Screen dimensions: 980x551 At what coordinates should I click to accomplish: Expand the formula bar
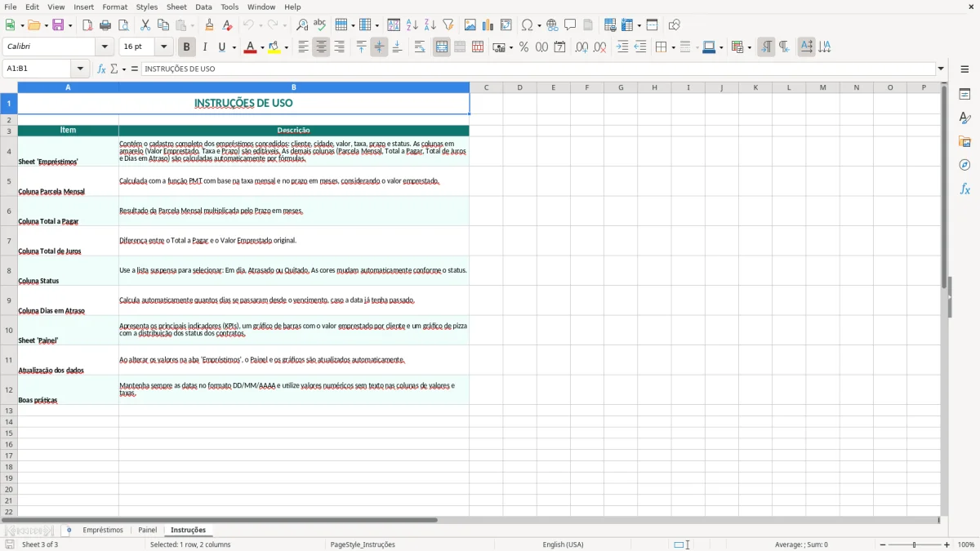tap(941, 69)
